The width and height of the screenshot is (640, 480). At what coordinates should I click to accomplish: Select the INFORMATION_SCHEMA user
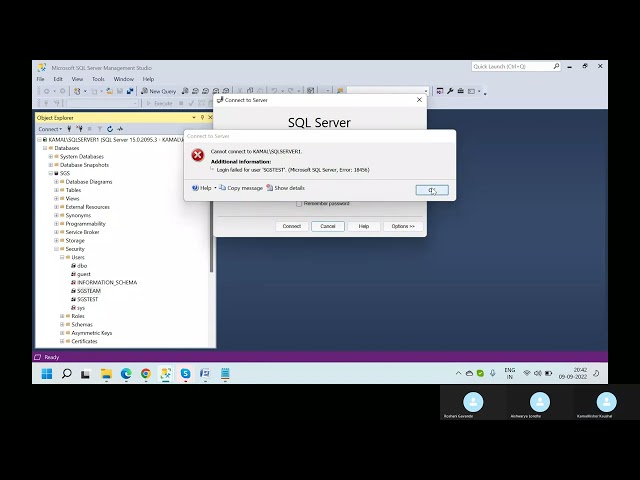point(107,282)
